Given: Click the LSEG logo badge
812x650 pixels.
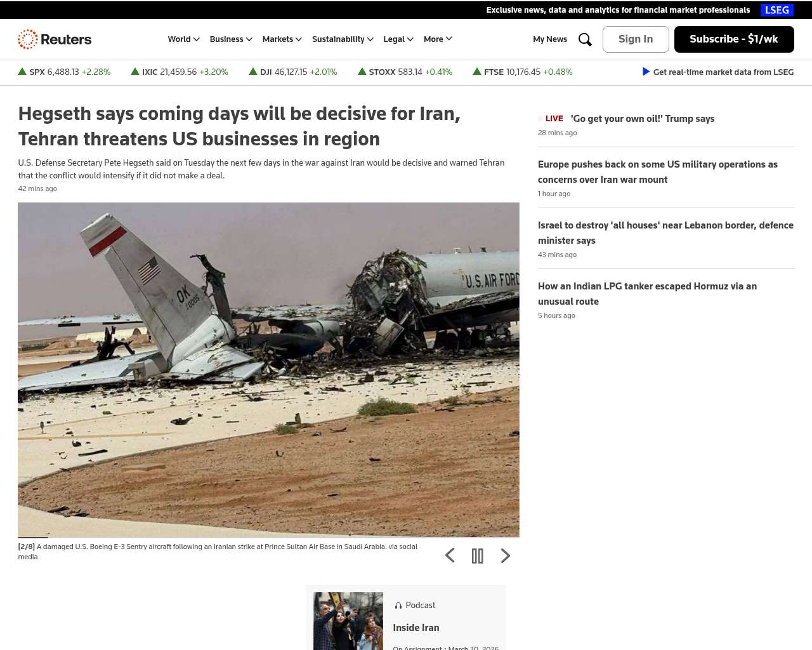Looking at the screenshot, I should [x=777, y=10].
